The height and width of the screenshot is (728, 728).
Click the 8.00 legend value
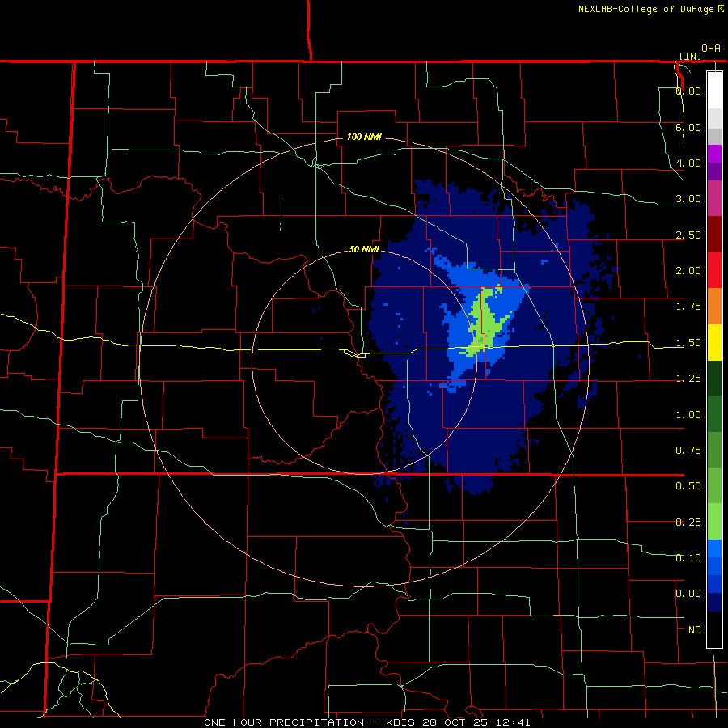click(x=688, y=91)
